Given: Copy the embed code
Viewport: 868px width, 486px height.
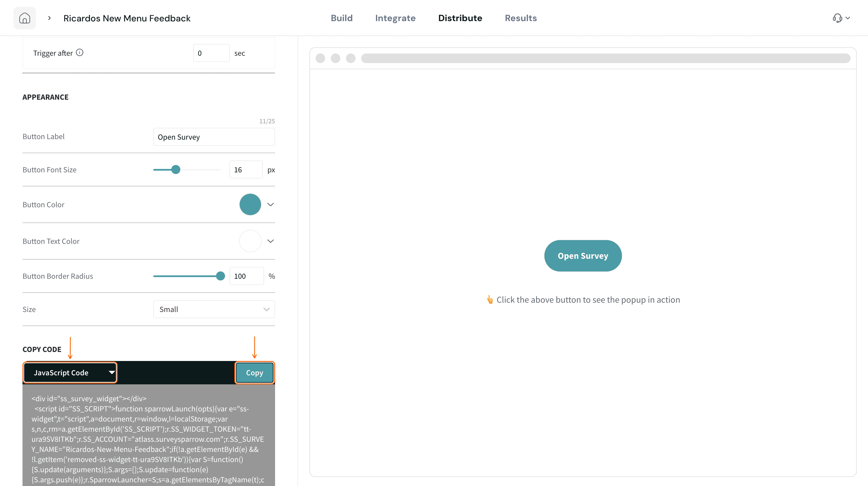Looking at the screenshot, I should click(x=254, y=373).
